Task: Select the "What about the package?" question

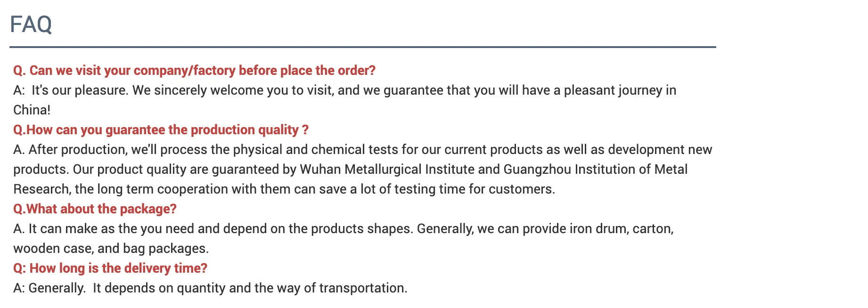Action: click(x=95, y=209)
